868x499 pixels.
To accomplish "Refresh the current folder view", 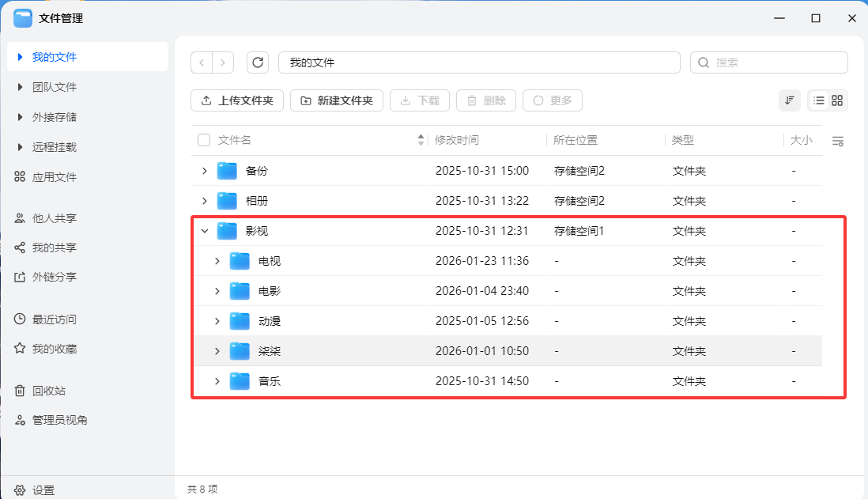I will point(258,62).
